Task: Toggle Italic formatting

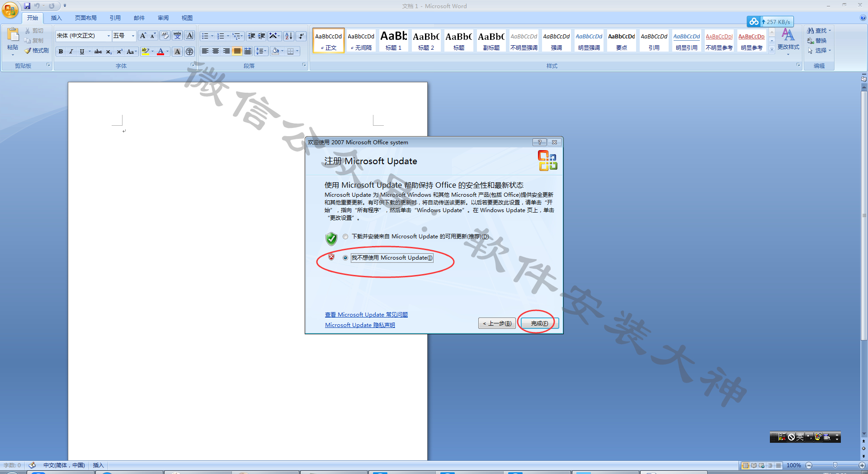Action: pos(71,52)
